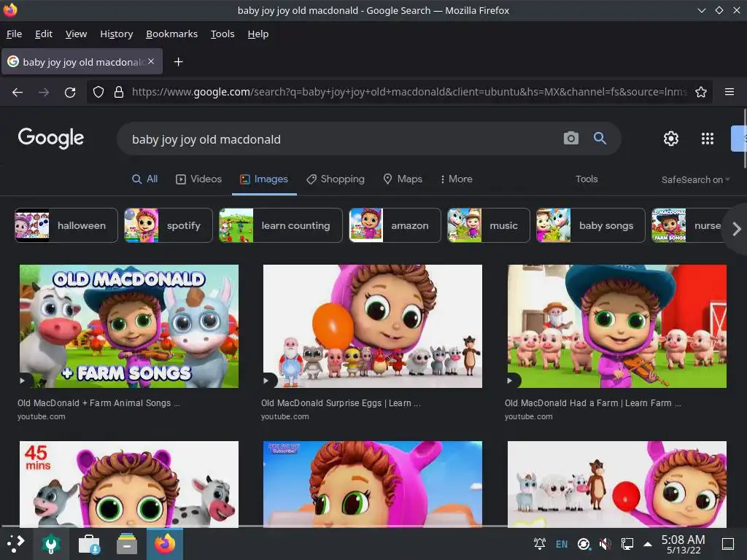Filter images by learn counting chip
The image size is (747, 560).
(x=281, y=225)
